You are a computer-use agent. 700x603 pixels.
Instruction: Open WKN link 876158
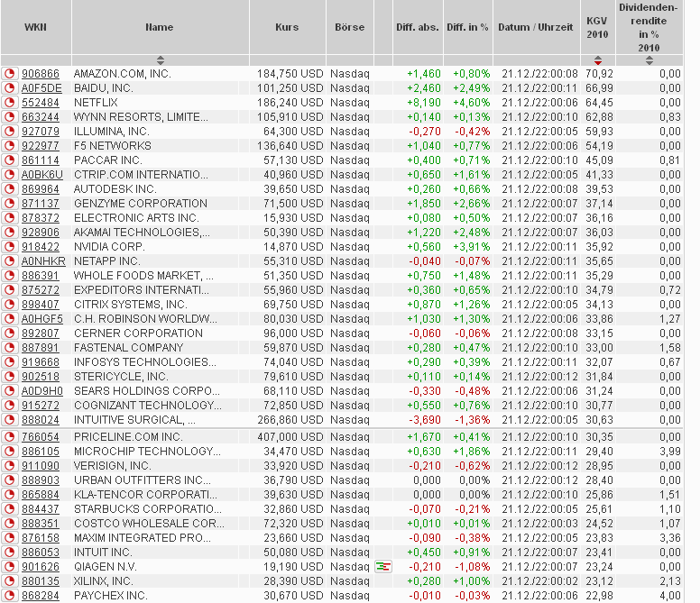click(41, 538)
